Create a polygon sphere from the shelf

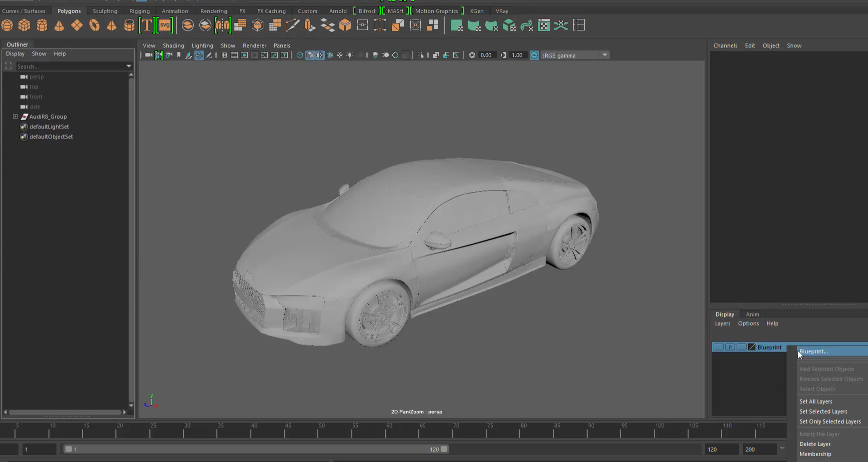(x=7, y=25)
